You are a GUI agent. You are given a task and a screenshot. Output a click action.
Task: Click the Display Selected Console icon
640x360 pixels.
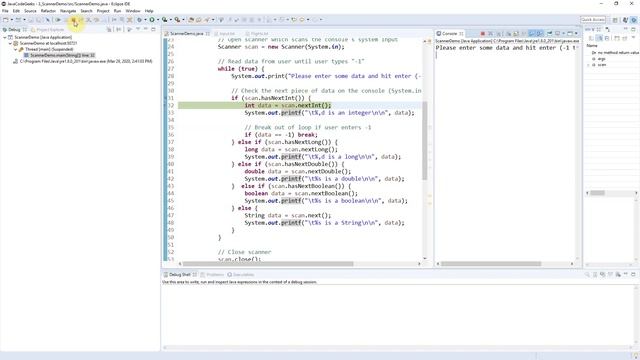[x=558, y=33]
